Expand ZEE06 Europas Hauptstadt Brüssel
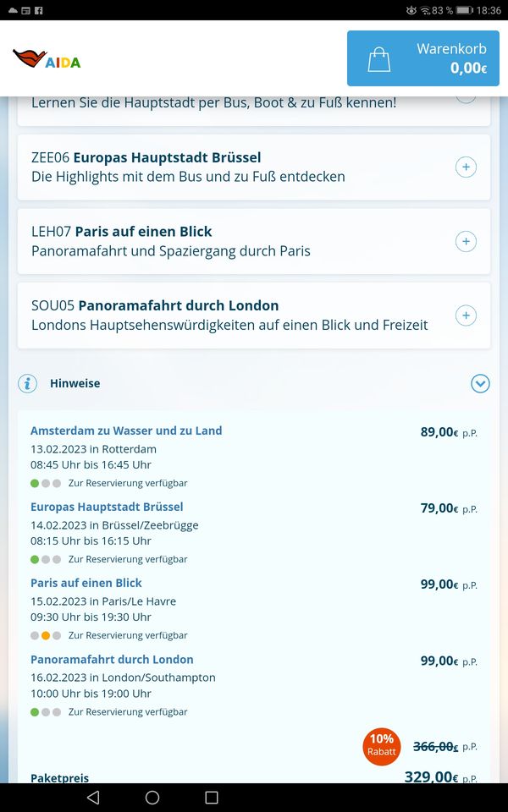508x812 pixels. point(466,167)
